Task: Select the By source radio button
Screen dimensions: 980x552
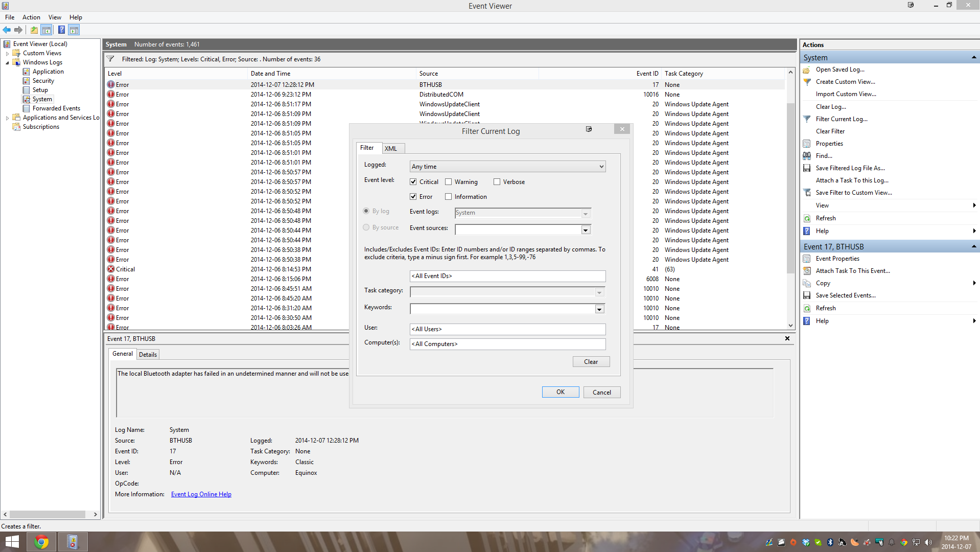Action: pyautogui.click(x=366, y=227)
